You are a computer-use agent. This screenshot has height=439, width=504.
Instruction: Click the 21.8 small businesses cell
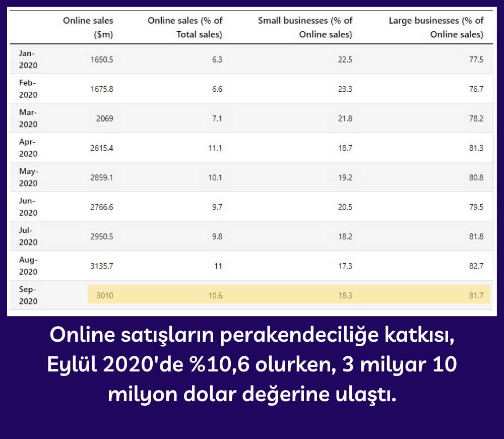pyautogui.click(x=345, y=118)
